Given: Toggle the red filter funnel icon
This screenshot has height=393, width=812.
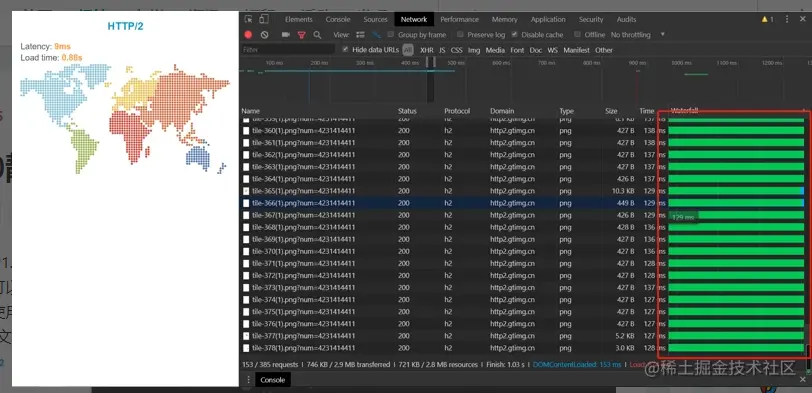Looking at the screenshot, I should (301, 35).
